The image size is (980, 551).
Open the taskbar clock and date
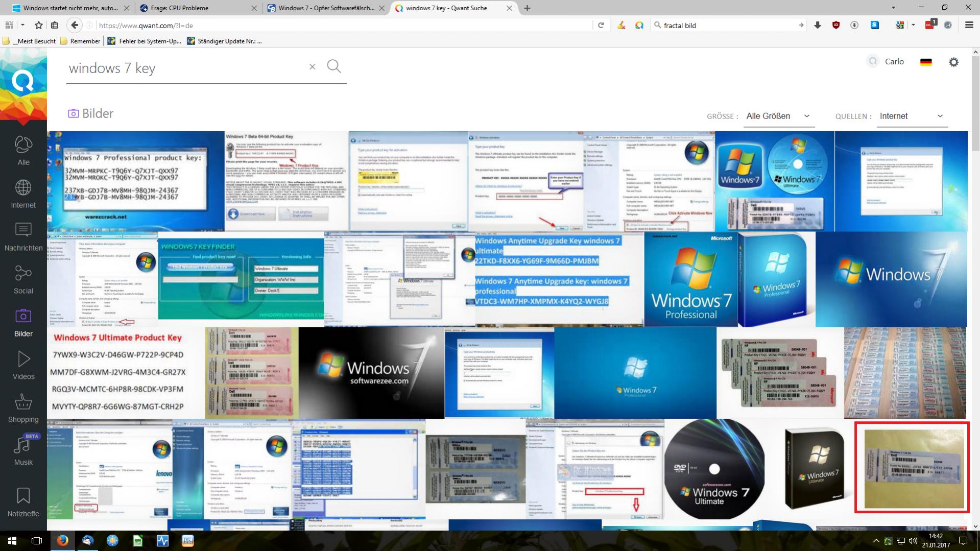(936, 541)
